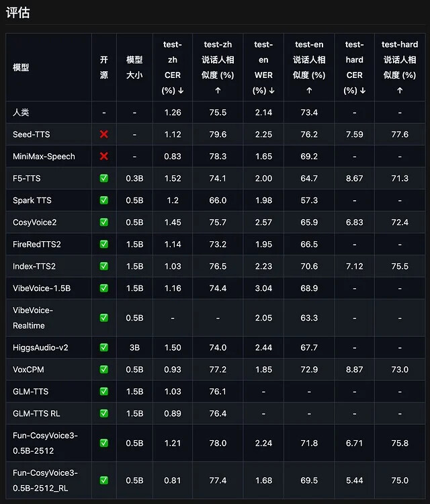This screenshot has height=504, width=430.
Task: Click green checkmark in Spark TTS row
Action: pyautogui.click(x=103, y=200)
